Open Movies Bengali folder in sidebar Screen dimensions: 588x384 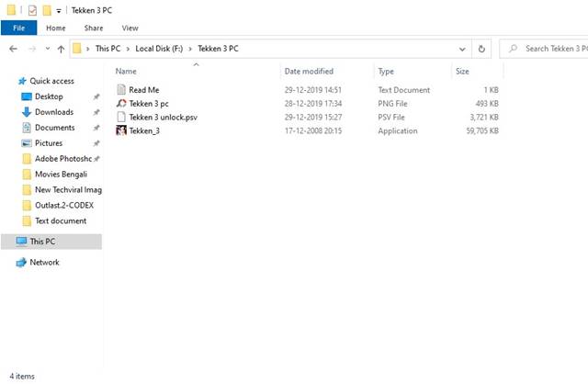click(x=61, y=175)
